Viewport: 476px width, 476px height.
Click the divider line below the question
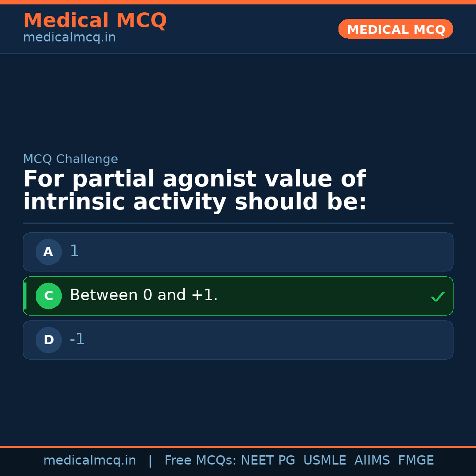pyautogui.click(x=238, y=223)
